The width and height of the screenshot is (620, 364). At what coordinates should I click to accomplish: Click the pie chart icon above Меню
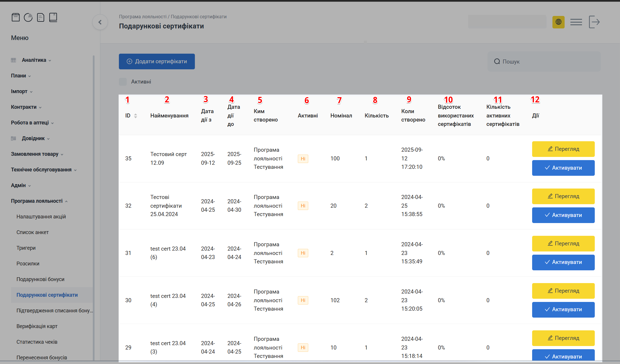[x=28, y=18]
